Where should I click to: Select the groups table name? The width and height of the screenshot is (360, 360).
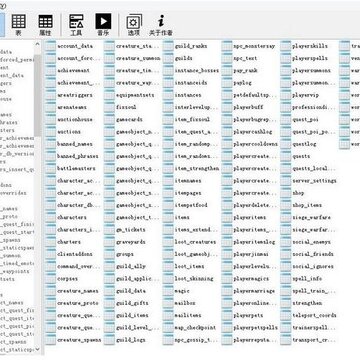pyautogui.click(x=125, y=254)
